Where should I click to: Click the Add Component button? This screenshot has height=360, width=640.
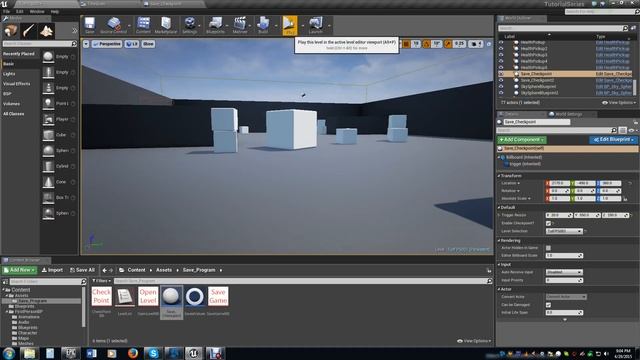tap(521, 140)
